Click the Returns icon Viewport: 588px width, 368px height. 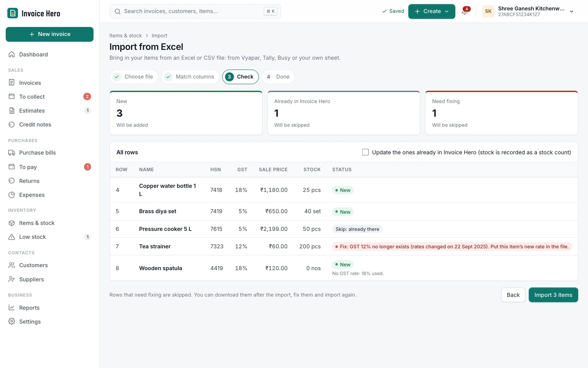tap(12, 181)
